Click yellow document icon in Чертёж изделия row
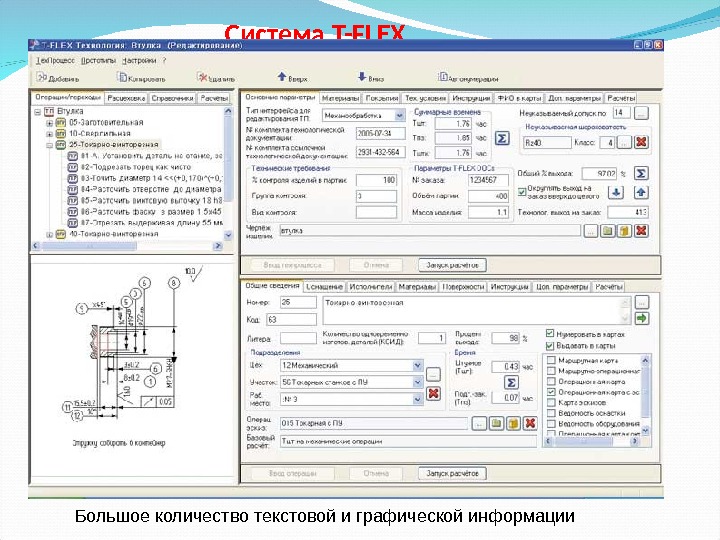Viewport: 720px width, 540px height. [624, 231]
